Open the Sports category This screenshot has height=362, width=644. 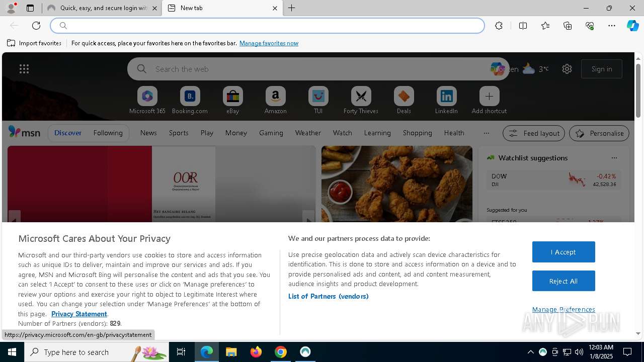point(179,133)
